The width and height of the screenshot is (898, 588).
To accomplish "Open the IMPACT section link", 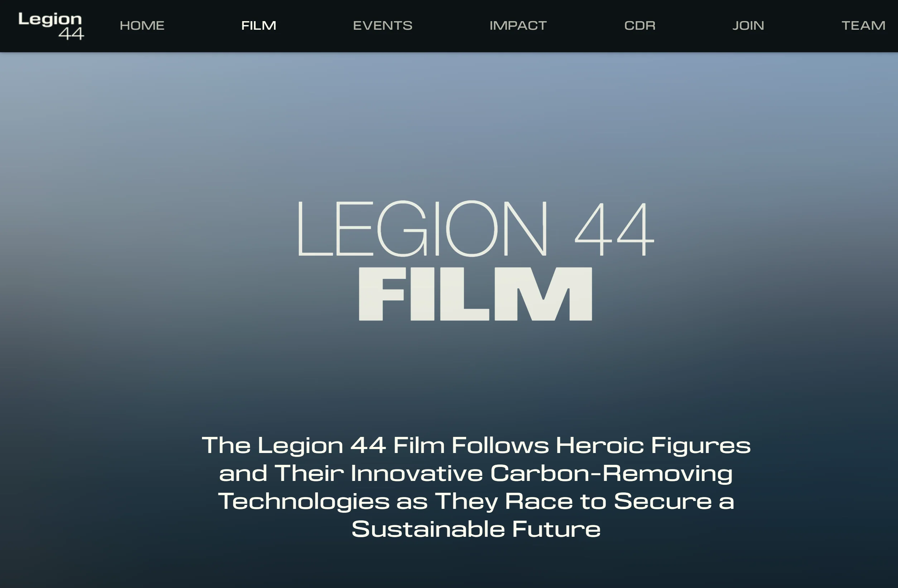I will click(x=518, y=26).
